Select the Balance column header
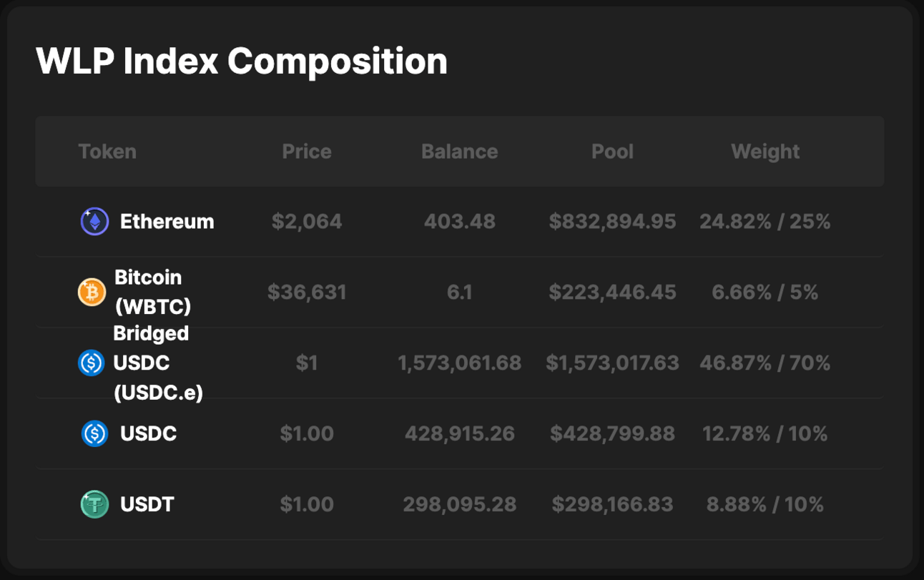The width and height of the screenshot is (924, 580). pyautogui.click(x=460, y=152)
